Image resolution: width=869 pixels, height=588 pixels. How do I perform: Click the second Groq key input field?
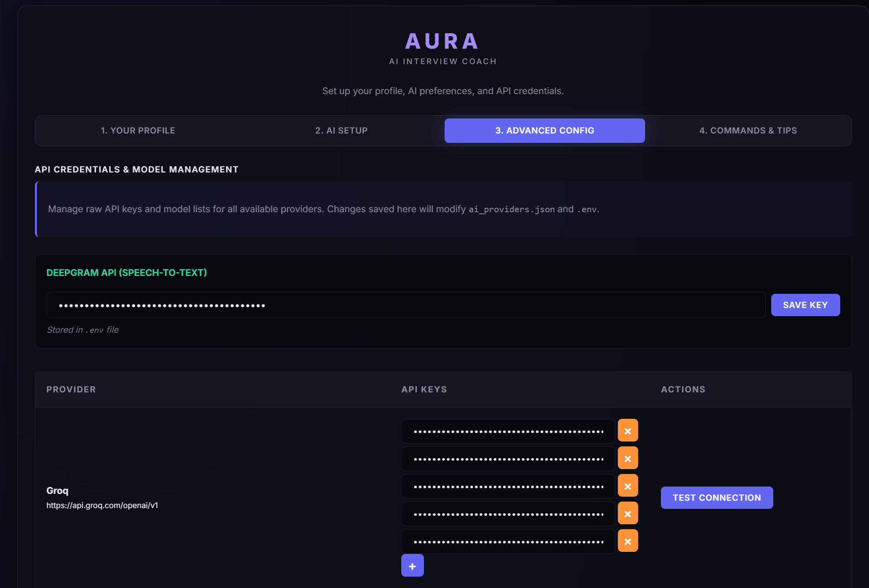508,458
